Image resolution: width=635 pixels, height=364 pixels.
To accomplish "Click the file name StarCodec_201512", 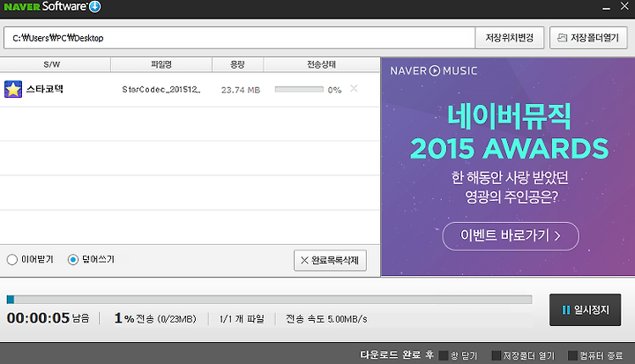I will [x=161, y=90].
